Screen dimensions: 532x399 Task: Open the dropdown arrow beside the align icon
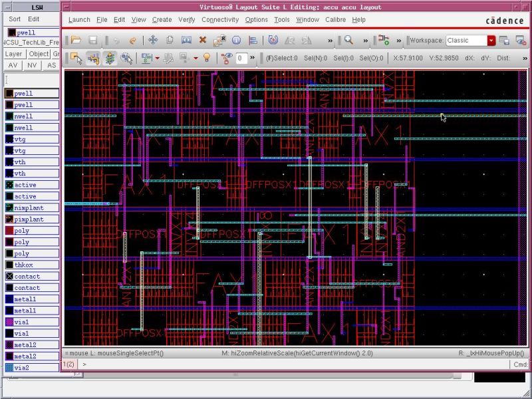[x=157, y=60]
